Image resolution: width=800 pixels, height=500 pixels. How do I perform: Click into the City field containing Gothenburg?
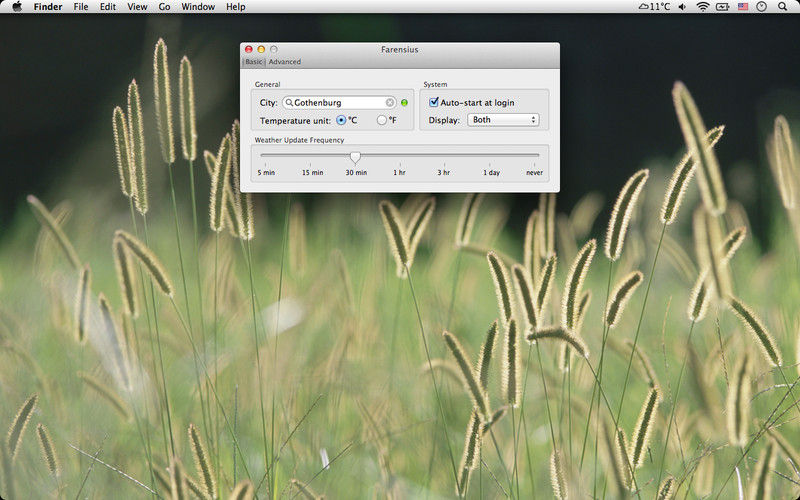pyautogui.click(x=339, y=103)
